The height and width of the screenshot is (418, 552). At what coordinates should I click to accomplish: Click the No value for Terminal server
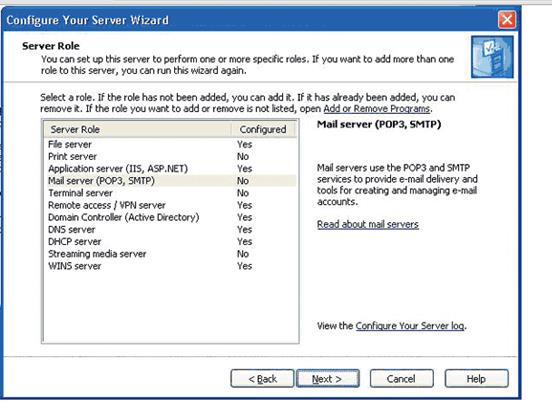point(243,193)
